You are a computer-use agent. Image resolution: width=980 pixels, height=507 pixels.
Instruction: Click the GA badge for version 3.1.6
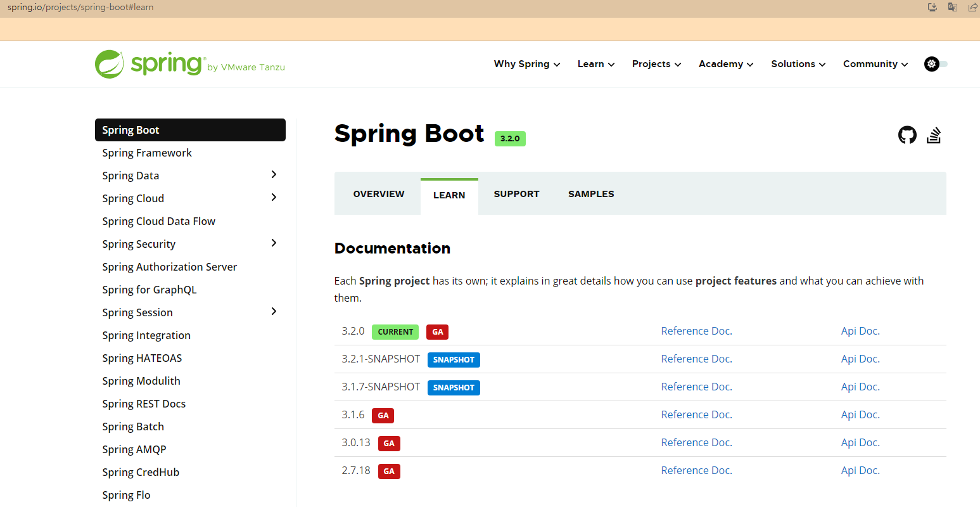(383, 415)
